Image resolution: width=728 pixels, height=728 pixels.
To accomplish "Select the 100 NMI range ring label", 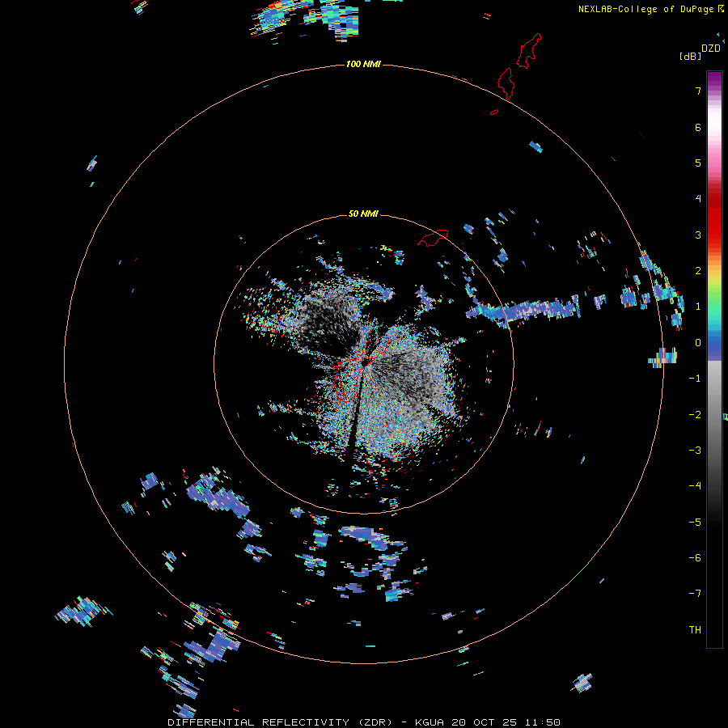I will point(363,64).
